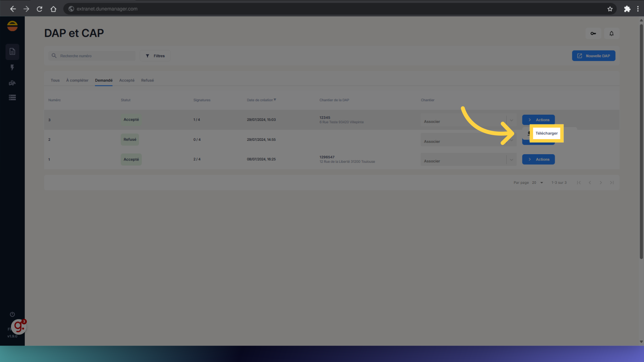This screenshot has width=644, height=362.
Task: Switch to the Accepté tab
Action: (x=126, y=80)
